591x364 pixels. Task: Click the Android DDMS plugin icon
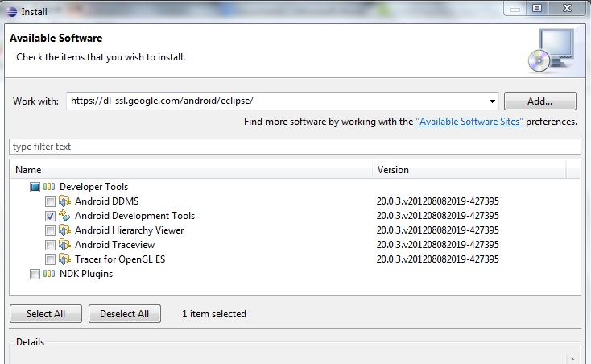coord(64,201)
